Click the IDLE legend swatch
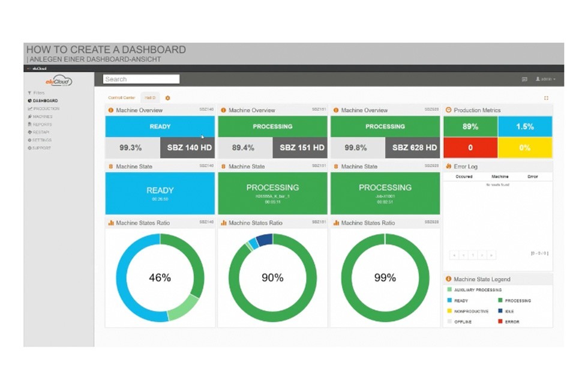Image resolution: width=588 pixels, height=392 pixels. coord(500,310)
